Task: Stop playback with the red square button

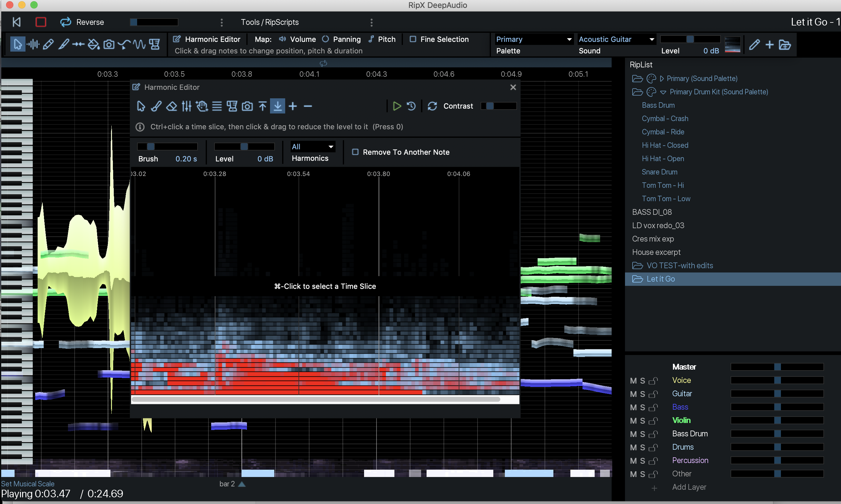Action: (x=41, y=22)
